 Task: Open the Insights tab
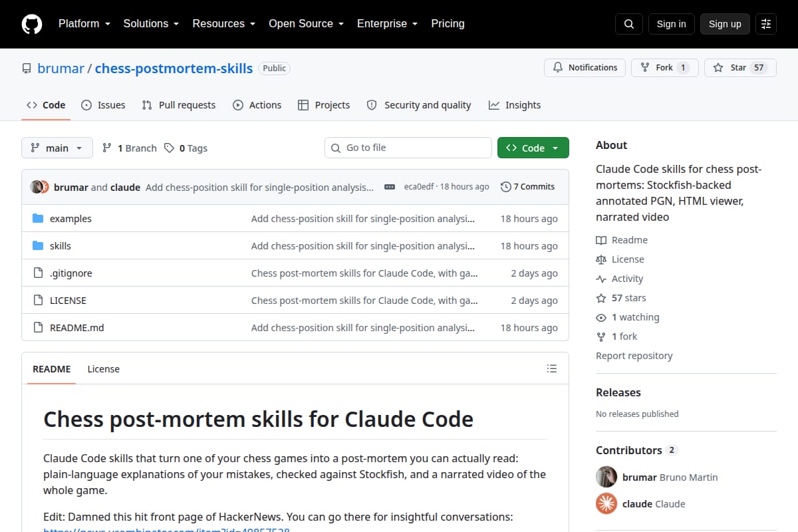pos(515,105)
